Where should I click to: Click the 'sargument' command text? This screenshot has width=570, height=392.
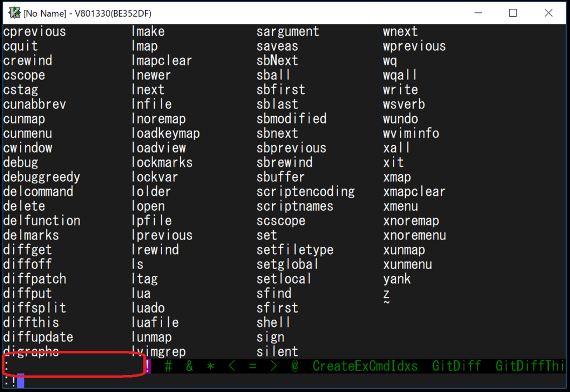coord(288,32)
